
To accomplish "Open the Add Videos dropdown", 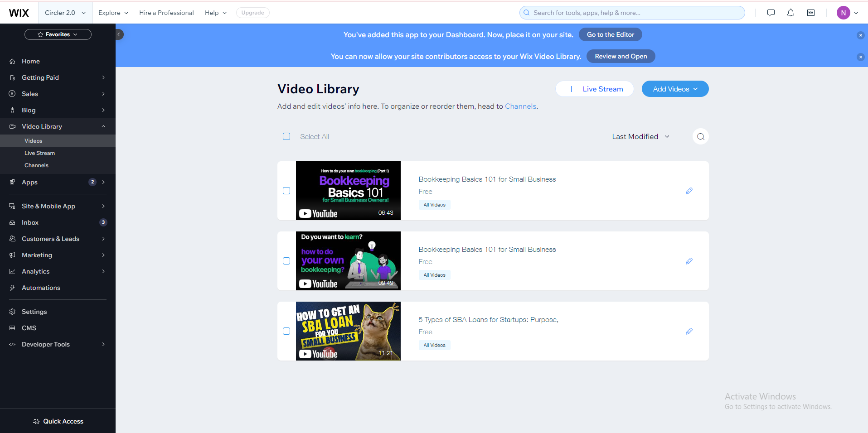I will click(675, 89).
